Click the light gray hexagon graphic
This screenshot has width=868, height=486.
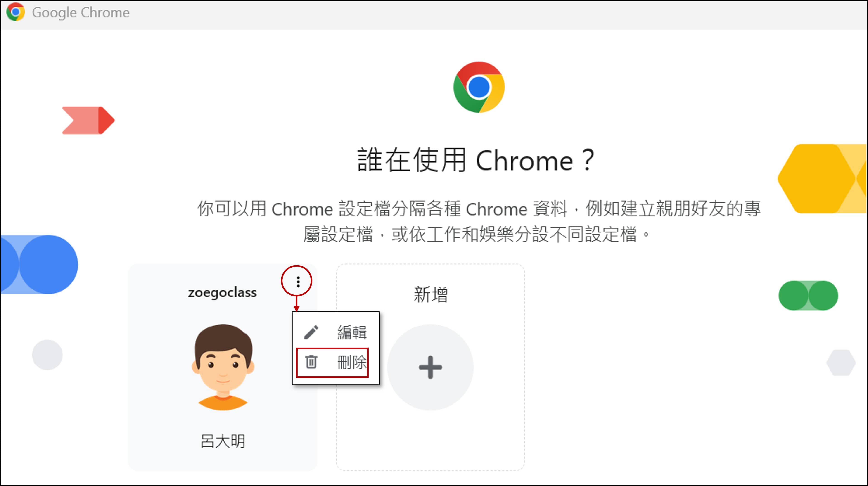(x=841, y=363)
